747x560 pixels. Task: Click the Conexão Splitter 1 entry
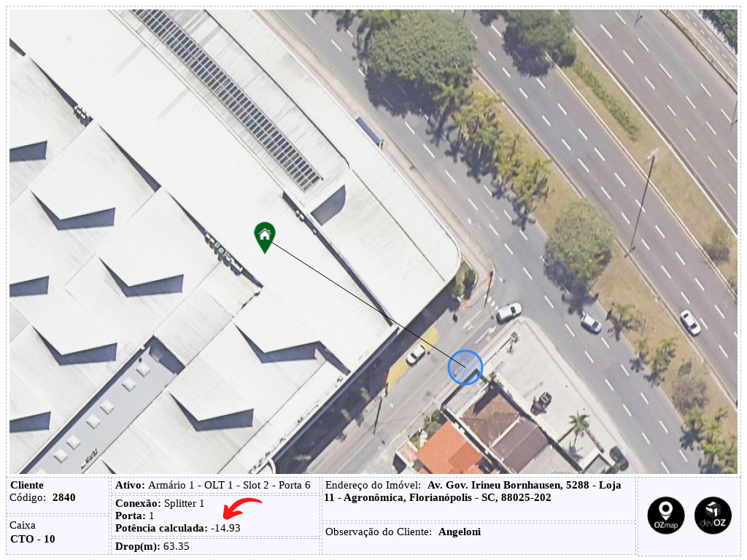[160, 503]
